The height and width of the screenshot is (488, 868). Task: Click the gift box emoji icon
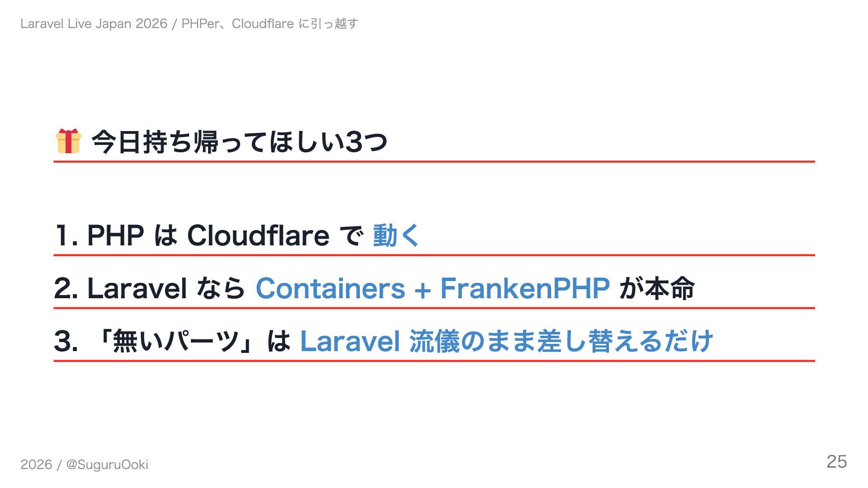[68, 141]
